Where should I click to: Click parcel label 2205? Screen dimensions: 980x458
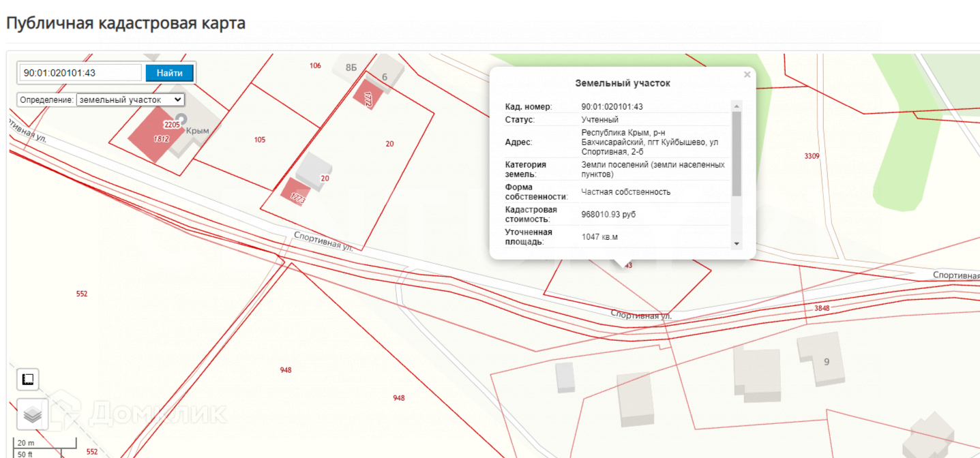(172, 125)
